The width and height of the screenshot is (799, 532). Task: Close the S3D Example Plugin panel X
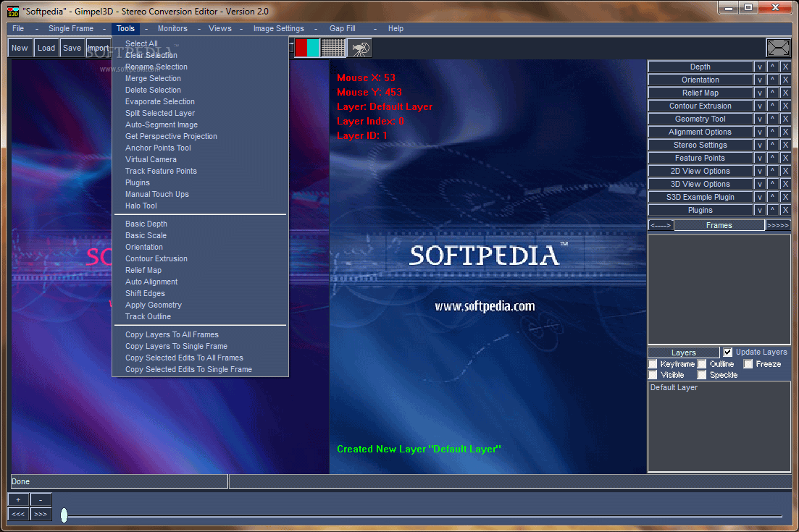coord(785,197)
